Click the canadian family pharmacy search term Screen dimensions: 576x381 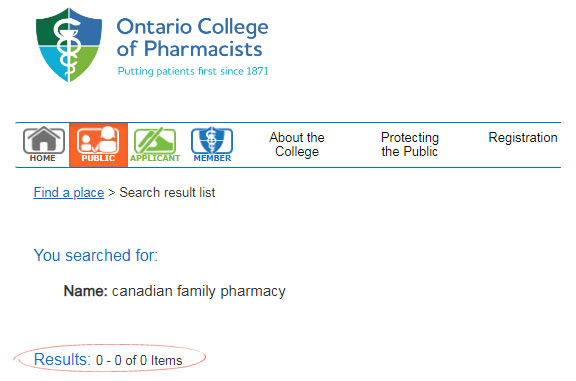199,291
